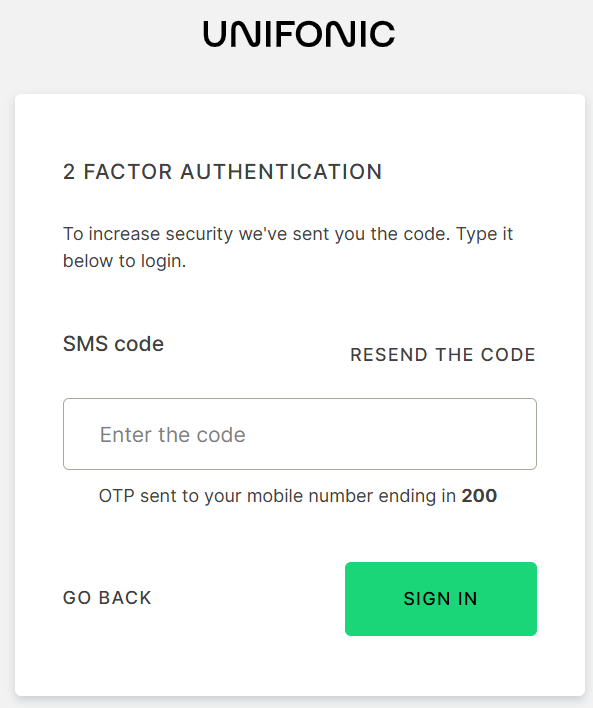Click the word 'CODE' in the resend link
The height and width of the screenshot is (708, 593).
pos(508,355)
